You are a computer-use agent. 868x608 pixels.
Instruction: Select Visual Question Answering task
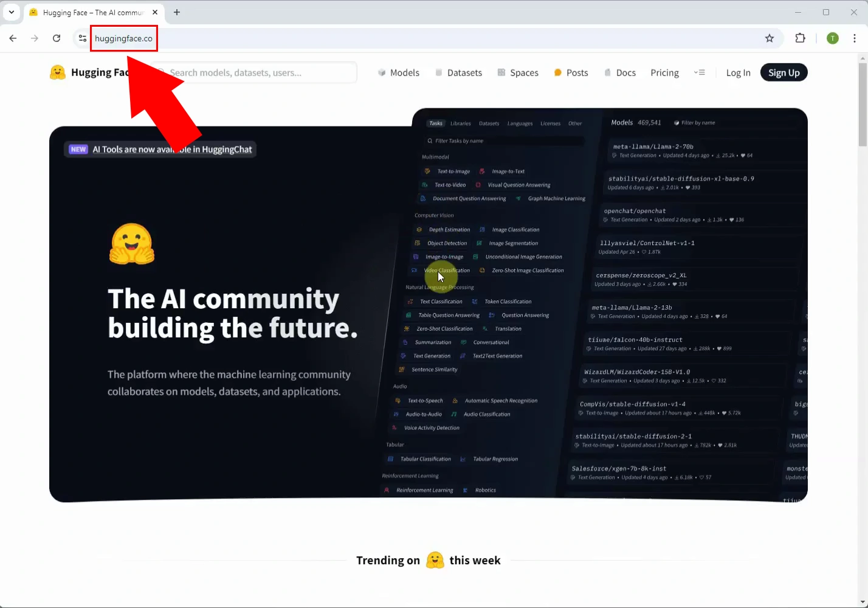[x=513, y=185]
